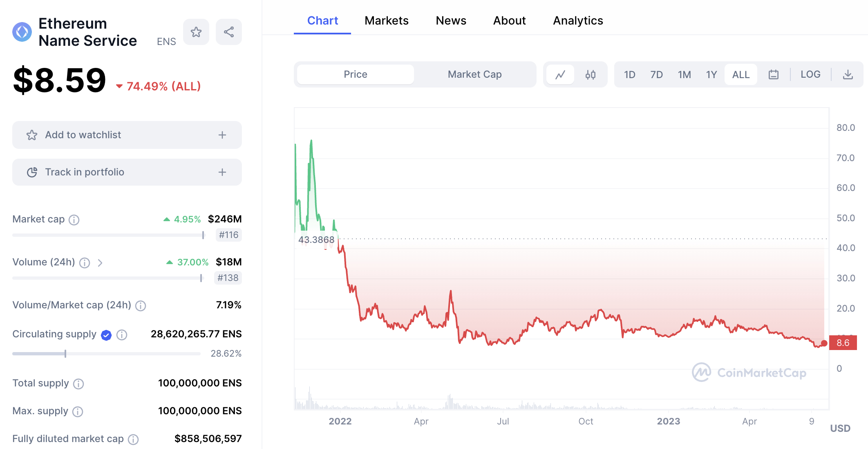The image size is (868, 449).
Task: Click the 43.3868 opening price marker
Action: (316, 240)
